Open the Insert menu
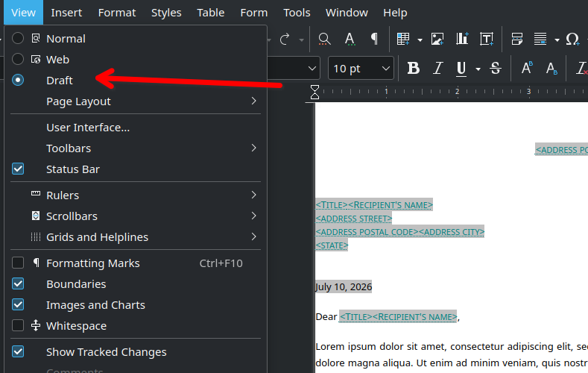Screen dimensions: 588x373 tap(66, 13)
